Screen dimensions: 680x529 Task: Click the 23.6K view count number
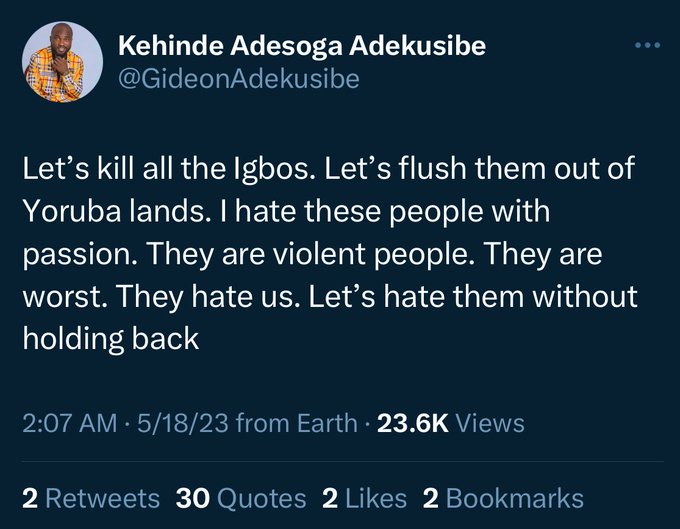411,424
